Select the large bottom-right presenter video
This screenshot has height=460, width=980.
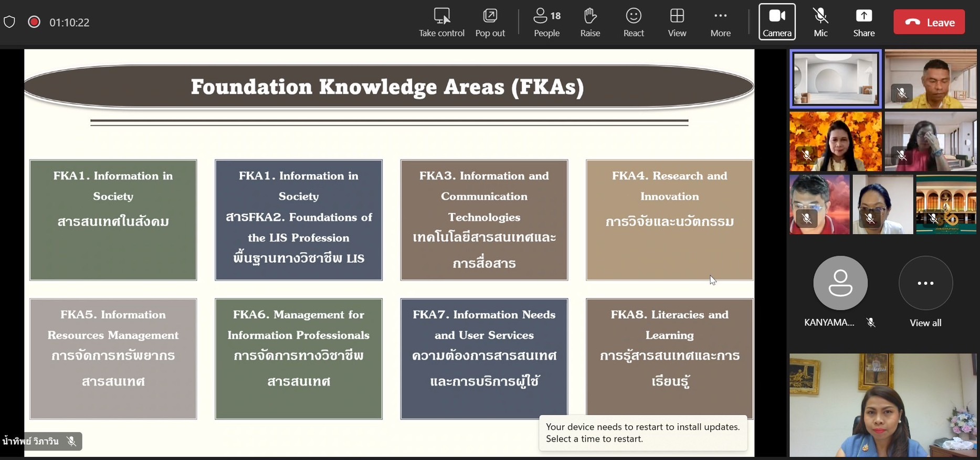click(883, 405)
